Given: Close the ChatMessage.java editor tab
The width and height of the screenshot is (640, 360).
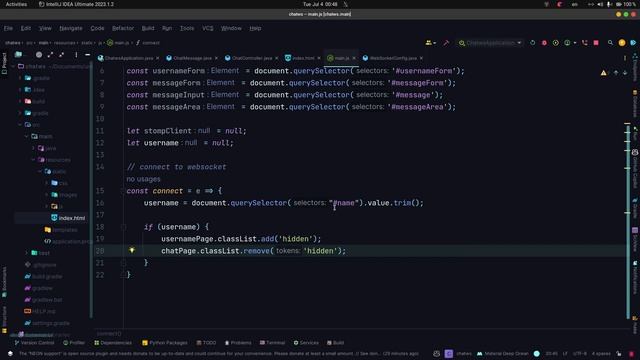Looking at the screenshot, I should click(216, 58).
